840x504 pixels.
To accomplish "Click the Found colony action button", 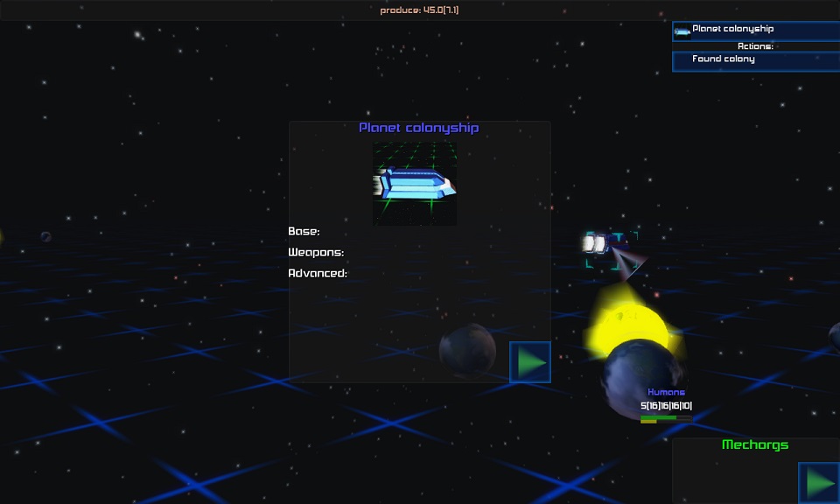I will (755, 60).
